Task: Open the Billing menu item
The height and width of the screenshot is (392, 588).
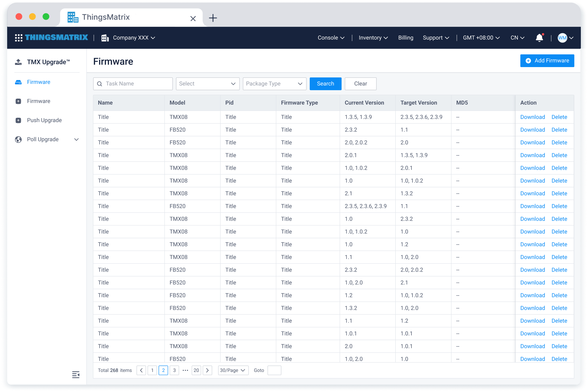Action: (406, 38)
